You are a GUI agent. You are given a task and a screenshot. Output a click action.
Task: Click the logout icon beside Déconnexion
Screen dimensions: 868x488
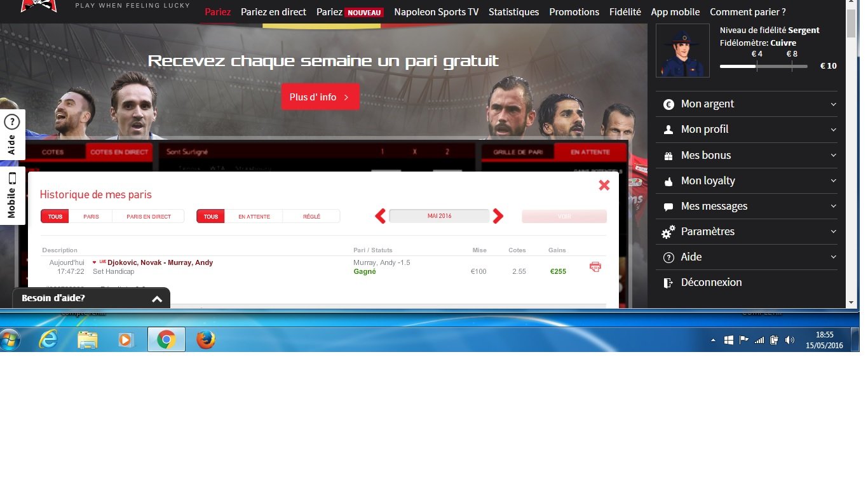tap(668, 283)
